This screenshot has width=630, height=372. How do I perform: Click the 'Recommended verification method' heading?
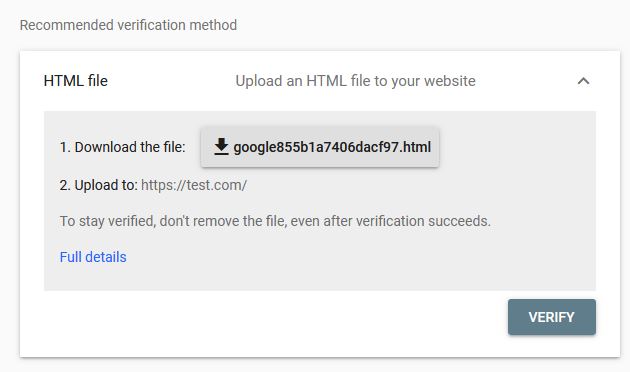coord(128,25)
